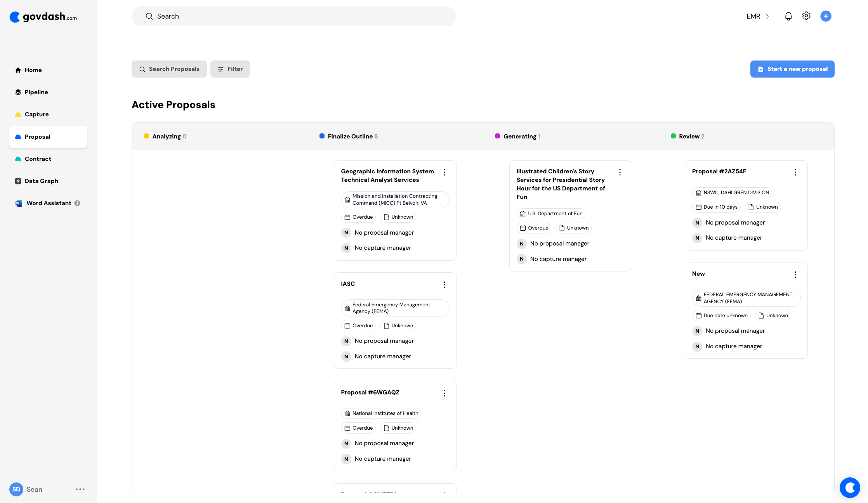This screenshot has height=503, width=868.
Task: Open notifications via the bell icon
Action: [x=788, y=16]
